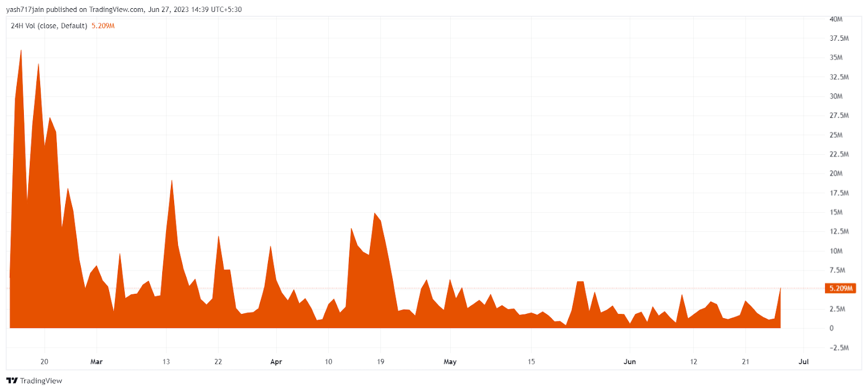
Task: Click the 27.5M price scale label
Action: 839,116
